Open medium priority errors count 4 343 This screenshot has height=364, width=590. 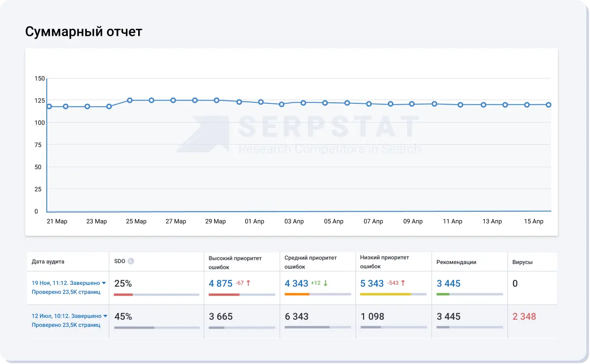point(296,283)
